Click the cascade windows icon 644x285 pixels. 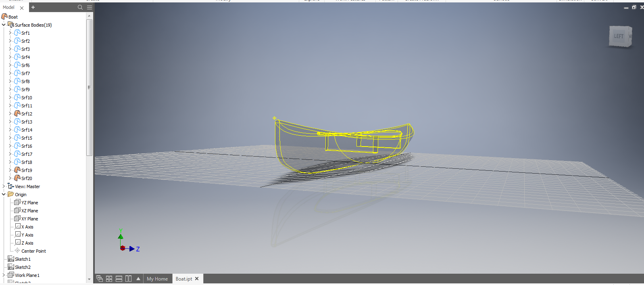(x=100, y=279)
